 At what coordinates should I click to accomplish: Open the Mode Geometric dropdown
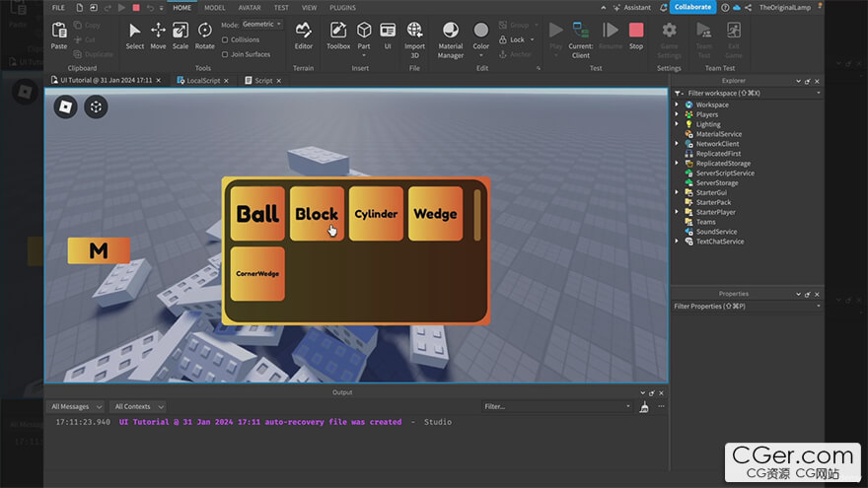pyautogui.click(x=262, y=25)
